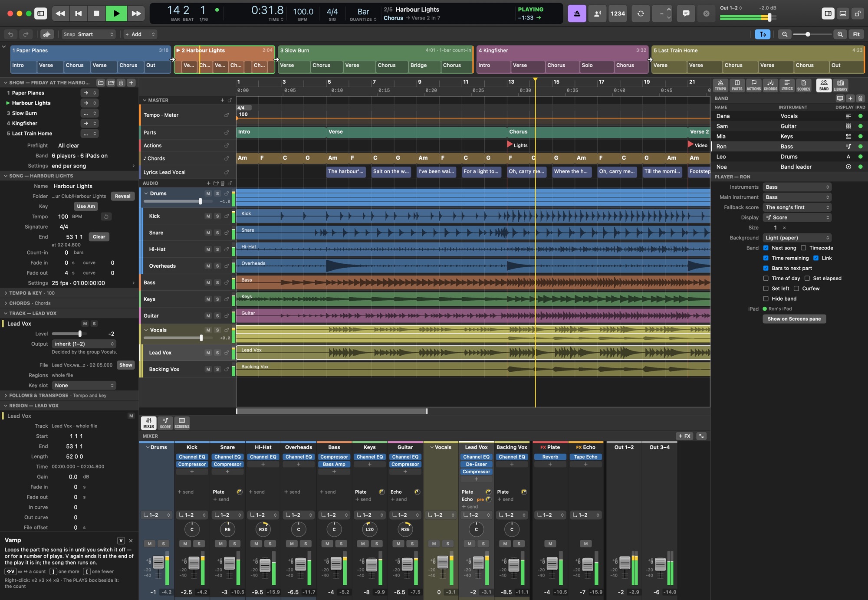Open the Key slot None dropdown
The height and width of the screenshot is (600, 868).
pyautogui.click(x=84, y=385)
